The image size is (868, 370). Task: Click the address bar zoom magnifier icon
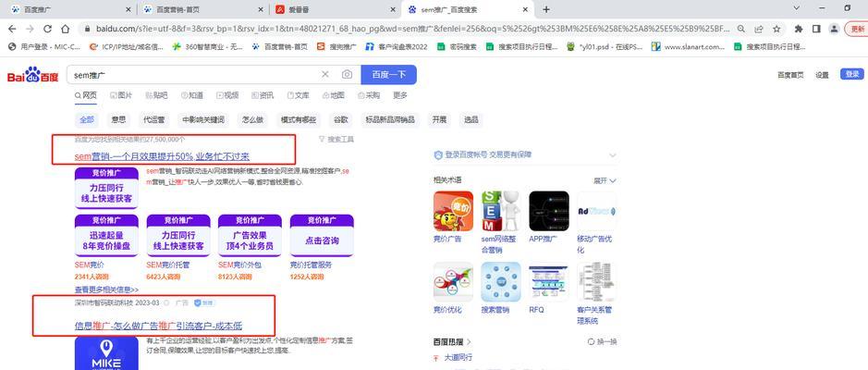pos(740,29)
